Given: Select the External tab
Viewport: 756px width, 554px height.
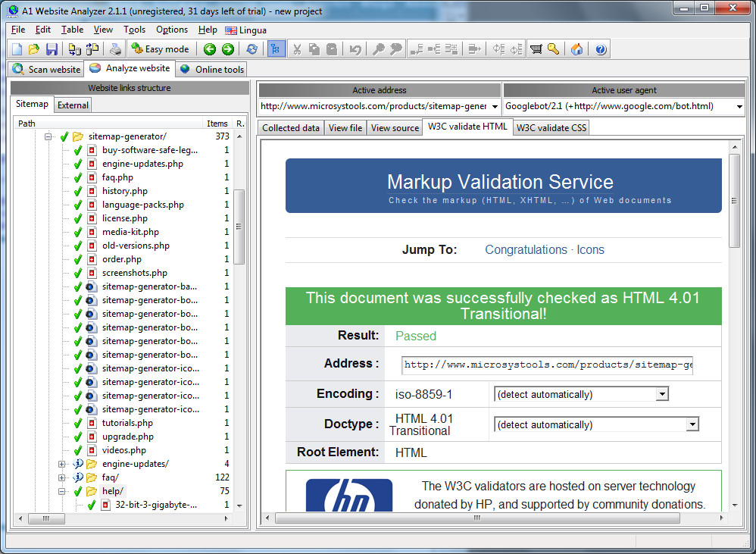Looking at the screenshot, I should point(73,105).
